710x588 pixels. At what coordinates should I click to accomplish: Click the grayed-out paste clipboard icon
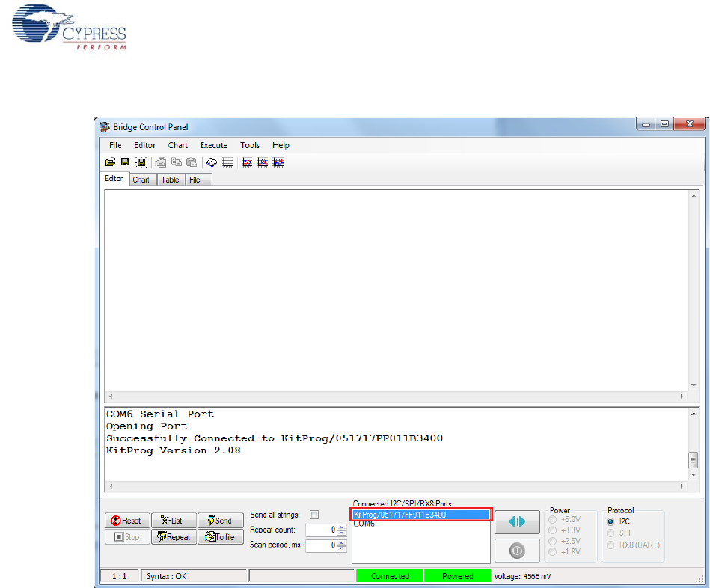tap(192, 162)
